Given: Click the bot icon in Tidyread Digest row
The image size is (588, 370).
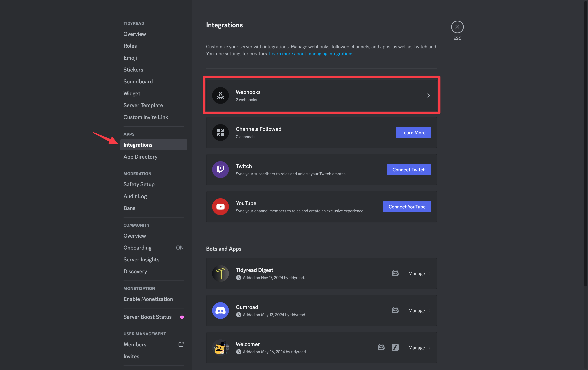Looking at the screenshot, I should point(395,273).
